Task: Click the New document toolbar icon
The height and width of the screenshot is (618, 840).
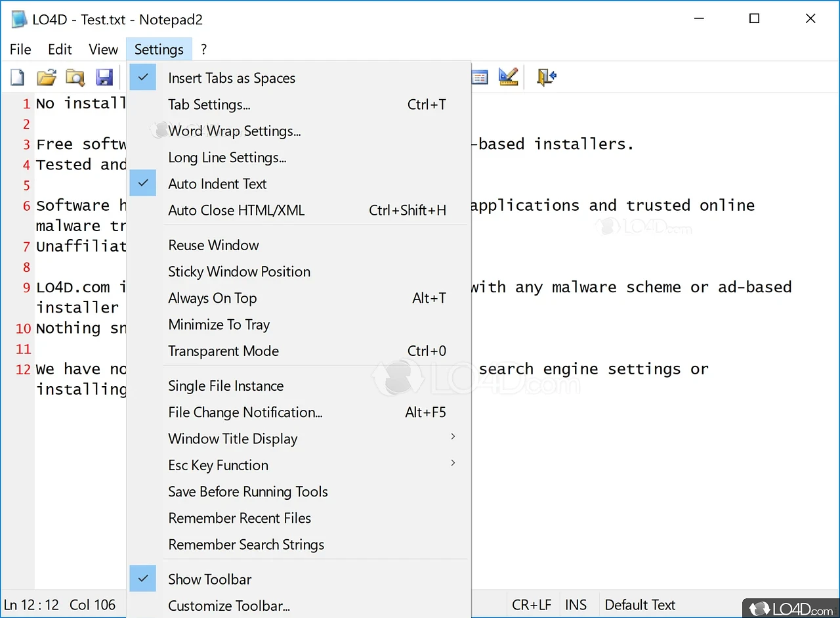Action: click(x=17, y=77)
